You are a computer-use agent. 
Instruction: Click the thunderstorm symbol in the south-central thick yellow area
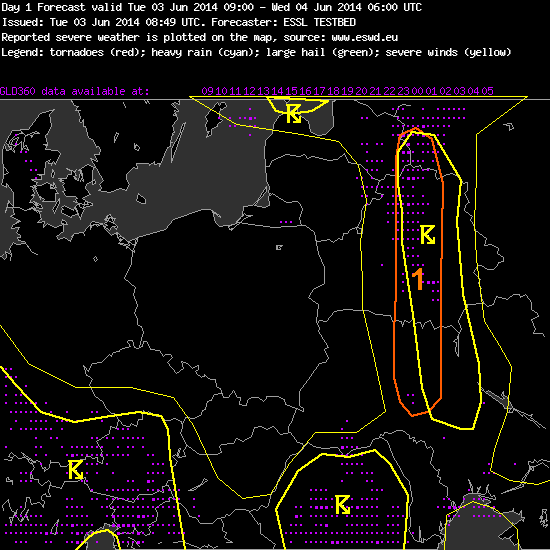[342, 505]
